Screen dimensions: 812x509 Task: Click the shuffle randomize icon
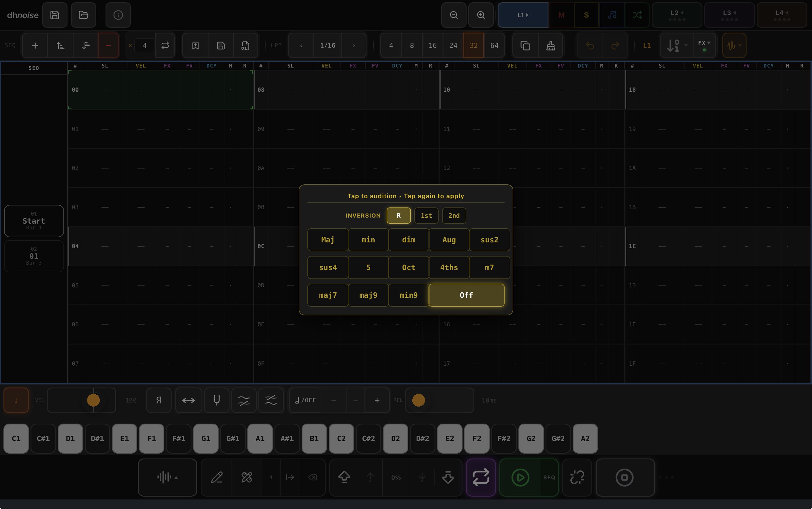(637, 15)
